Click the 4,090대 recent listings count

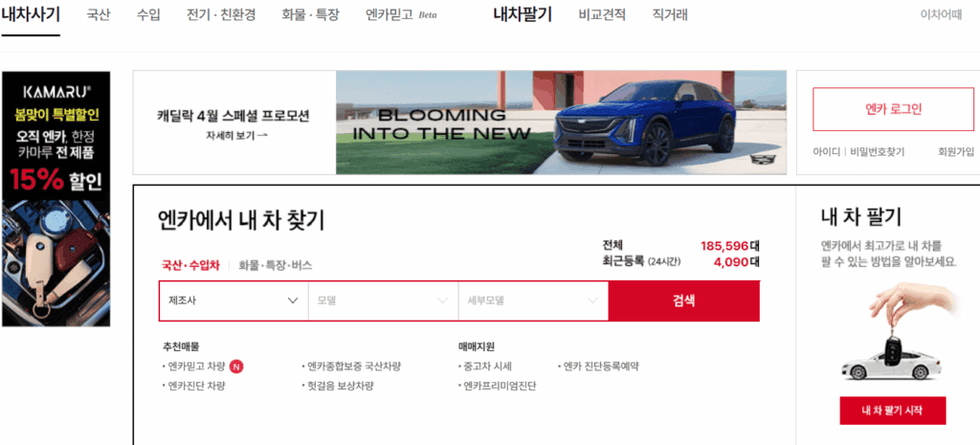click(x=736, y=262)
